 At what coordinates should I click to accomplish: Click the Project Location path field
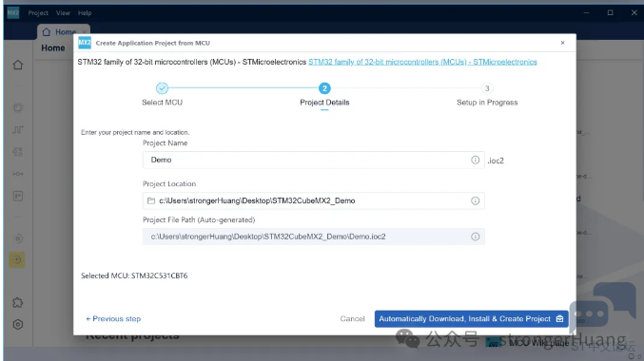(x=314, y=200)
